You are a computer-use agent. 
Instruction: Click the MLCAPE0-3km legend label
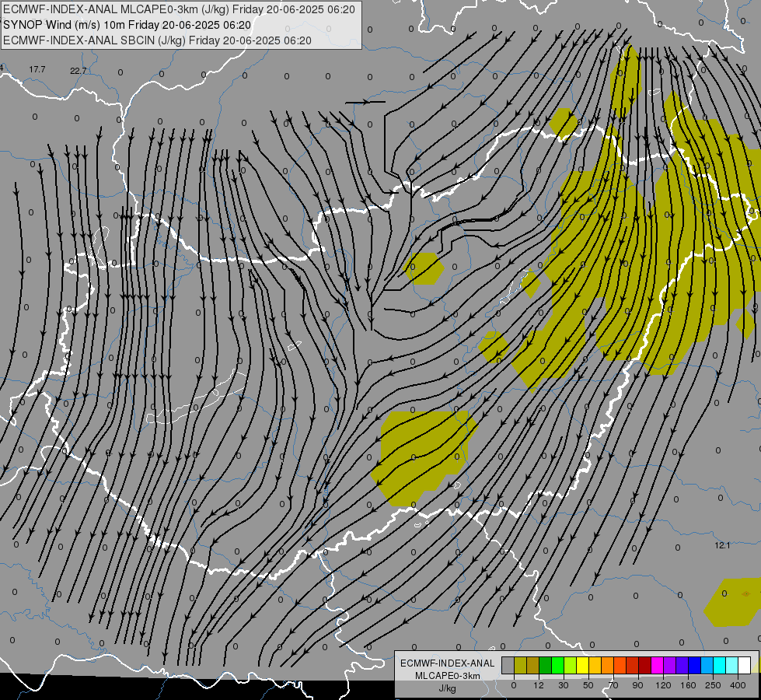pyautogui.click(x=447, y=676)
